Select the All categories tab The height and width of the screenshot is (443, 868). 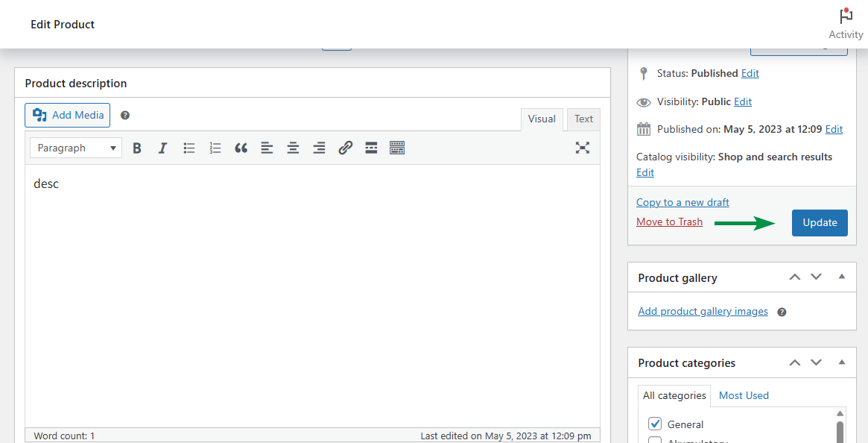674,396
